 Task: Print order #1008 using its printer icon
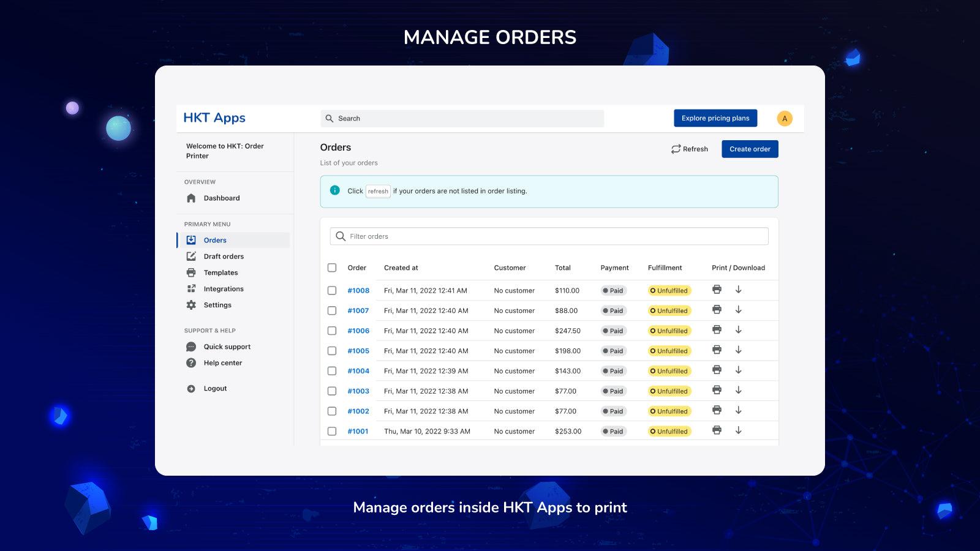point(717,290)
